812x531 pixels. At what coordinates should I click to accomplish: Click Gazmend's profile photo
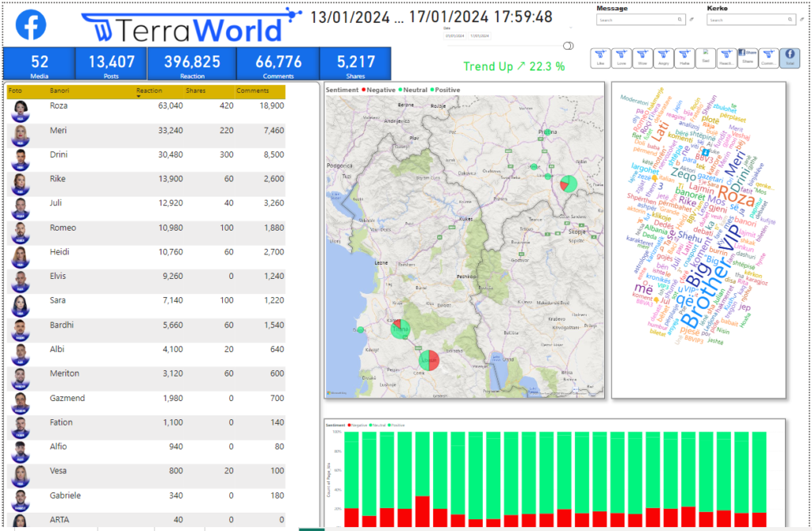pos(21,403)
